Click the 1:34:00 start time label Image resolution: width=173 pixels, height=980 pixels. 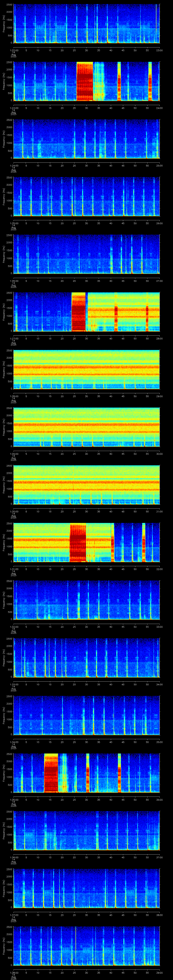[x=14, y=742]
